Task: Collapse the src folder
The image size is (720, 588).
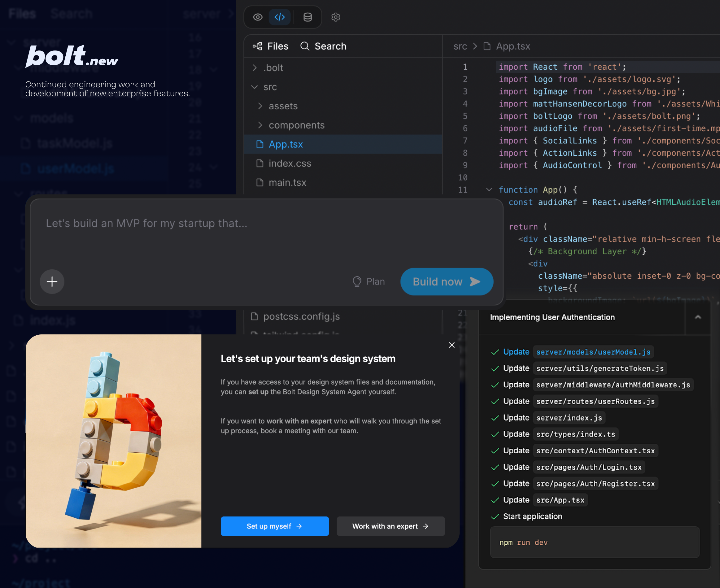Action: tap(343, 87)
